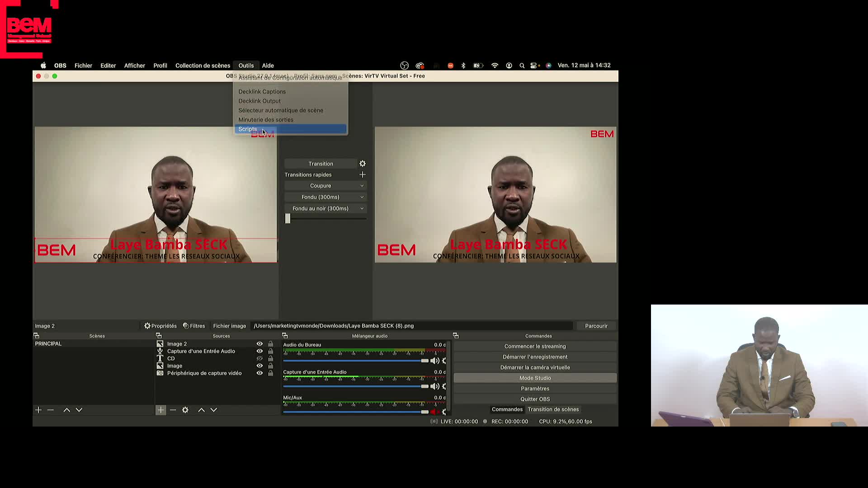Show the hidden CD text source
The image size is (868, 488).
259,358
